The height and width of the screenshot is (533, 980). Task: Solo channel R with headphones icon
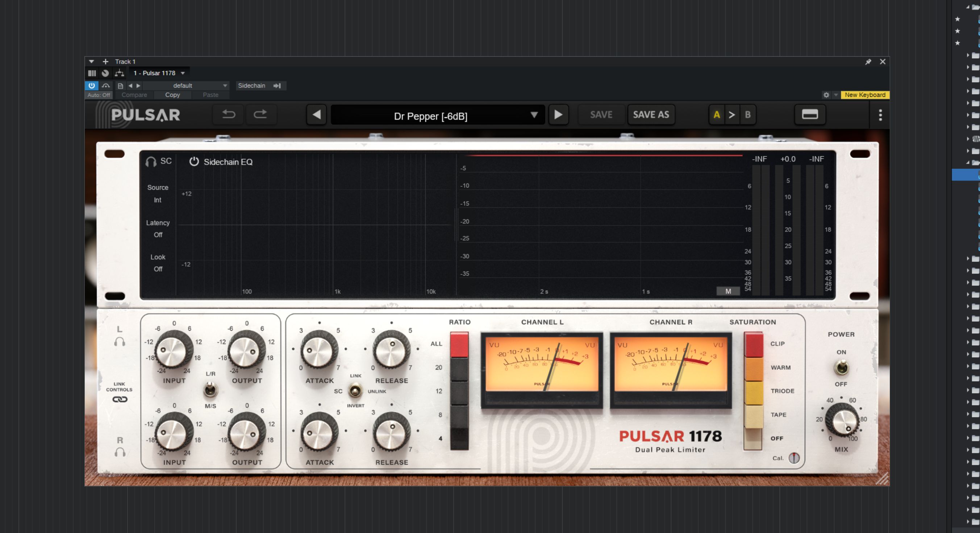click(120, 452)
